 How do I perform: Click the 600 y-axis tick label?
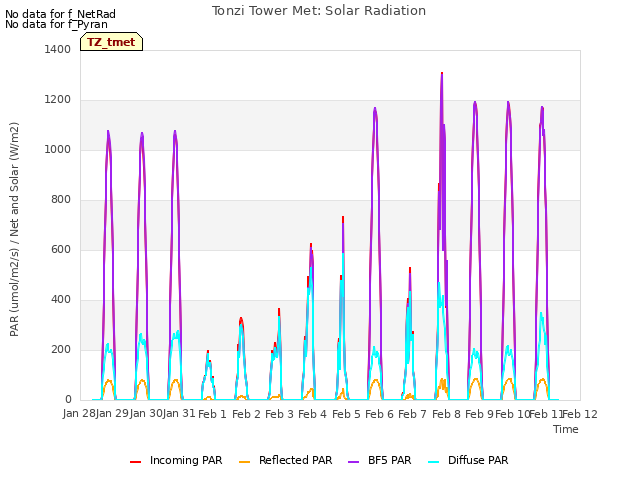pyautogui.click(x=61, y=249)
